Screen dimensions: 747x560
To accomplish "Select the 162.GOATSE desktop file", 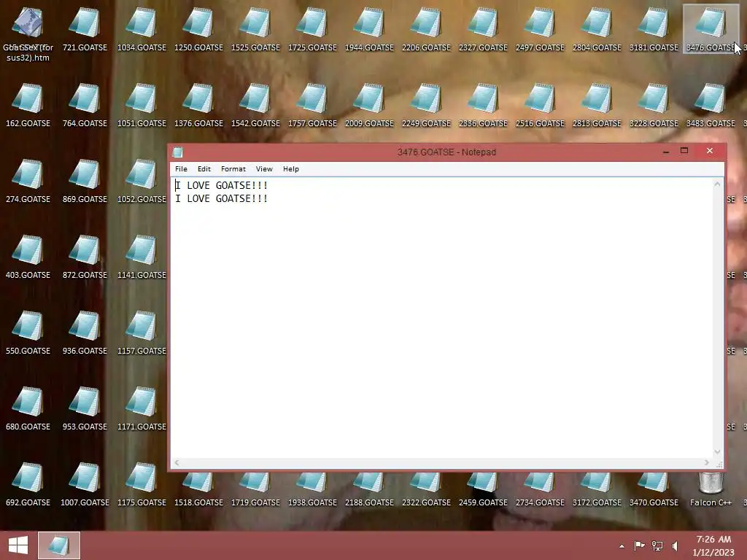I will click(x=28, y=105).
